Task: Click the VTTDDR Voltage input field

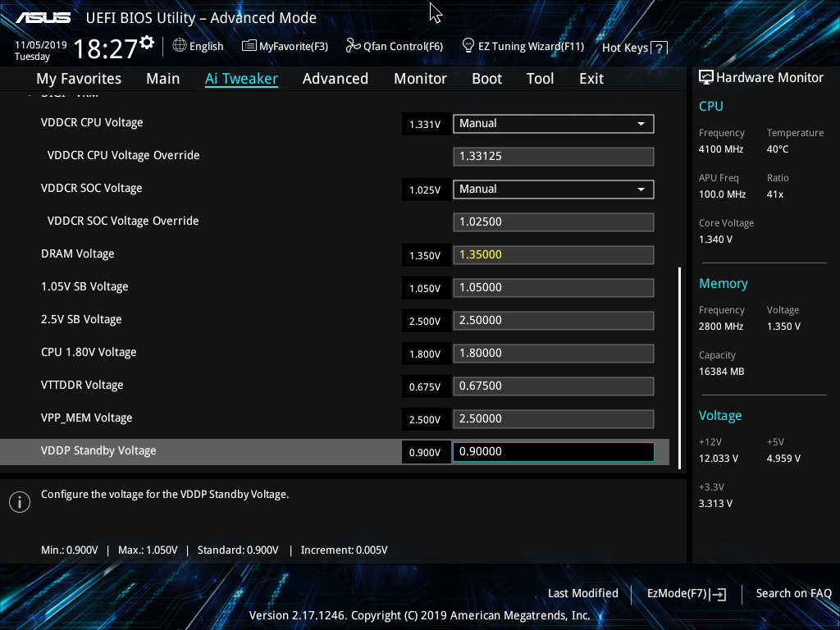Action: pyautogui.click(x=554, y=386)
